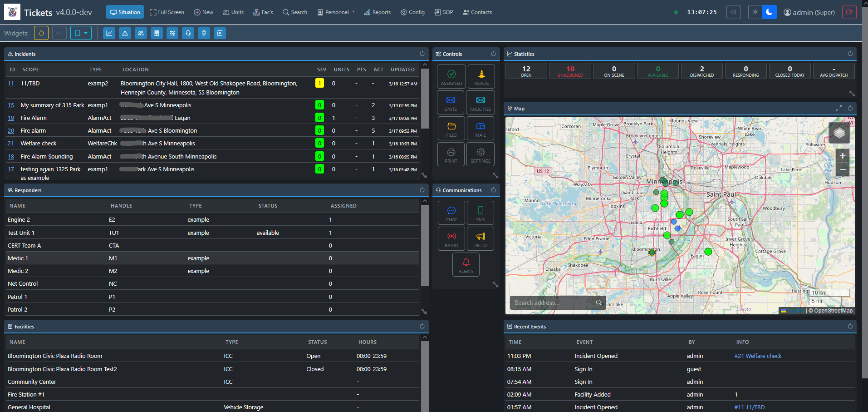Enable dark mode moon toggle
Screen dimensions: 868x412
tap(769, 12)
